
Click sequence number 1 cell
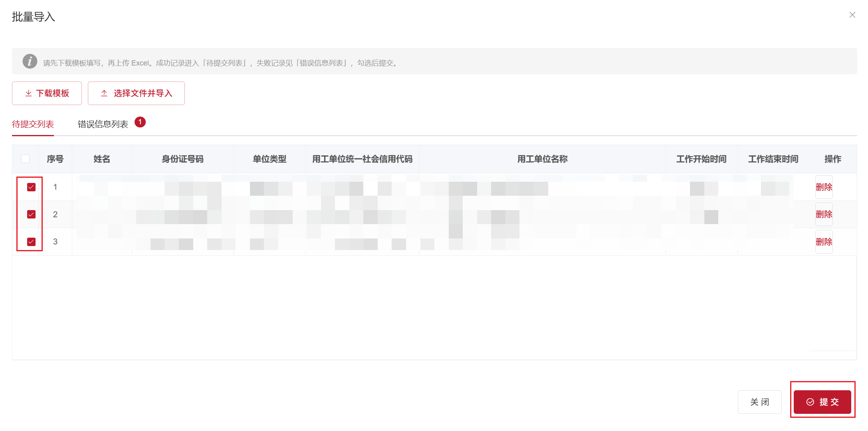(x=55, y=187)
